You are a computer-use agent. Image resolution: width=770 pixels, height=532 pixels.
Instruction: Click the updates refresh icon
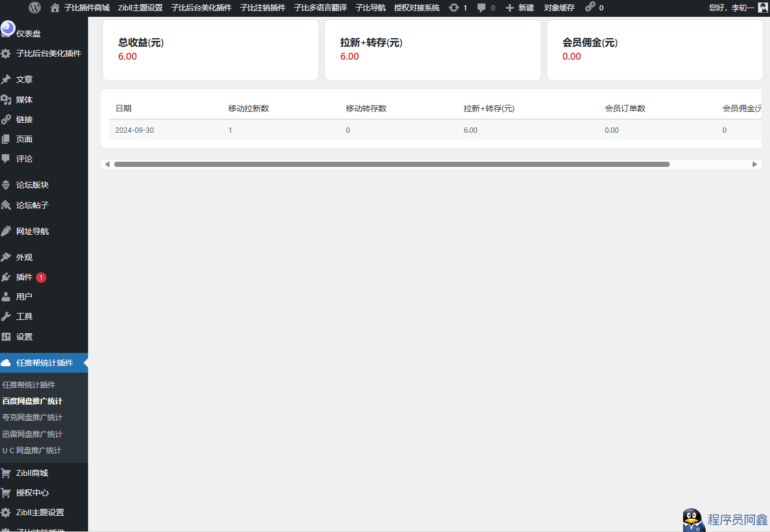(454, 8)
